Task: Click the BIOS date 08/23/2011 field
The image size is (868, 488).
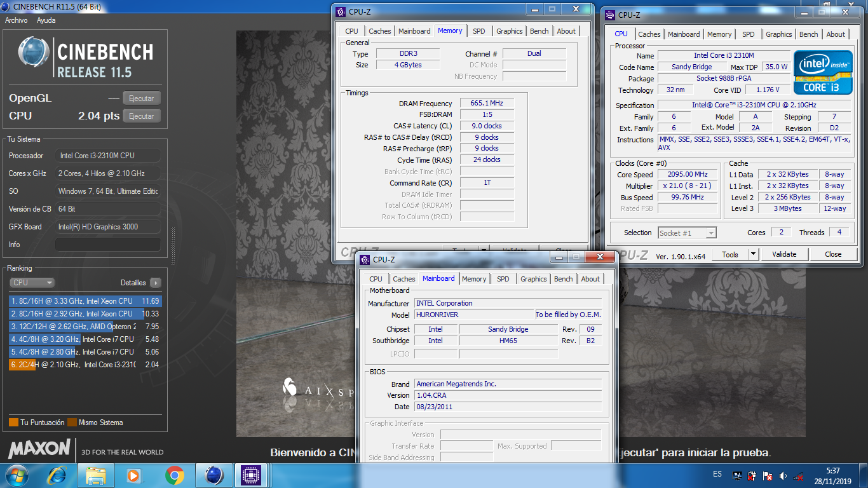Action: (x=508, y=407)
